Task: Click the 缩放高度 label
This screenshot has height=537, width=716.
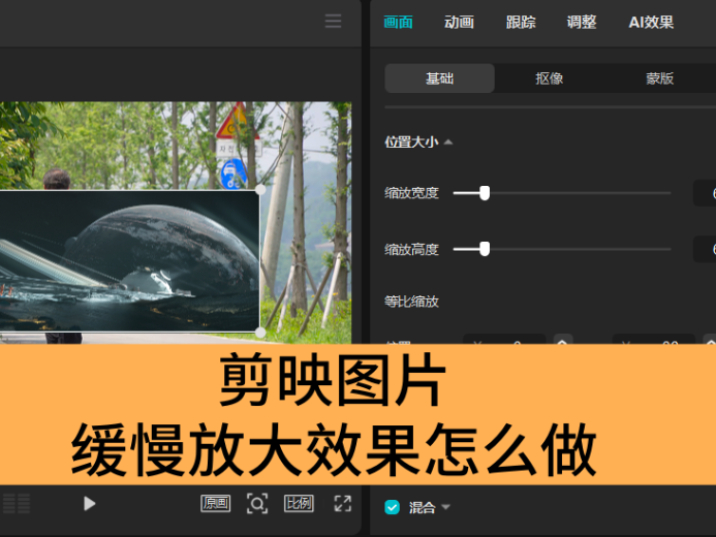Action: [411, 249]
